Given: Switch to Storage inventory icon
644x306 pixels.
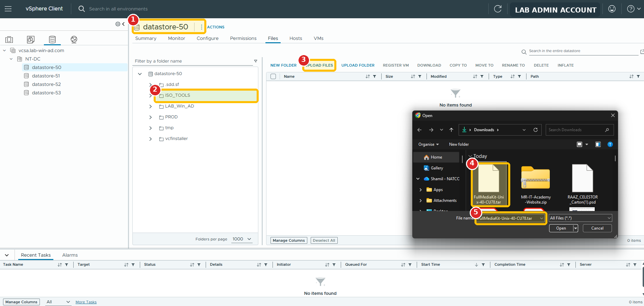Looking at the screenshot, I should click(x=52, y=40).
